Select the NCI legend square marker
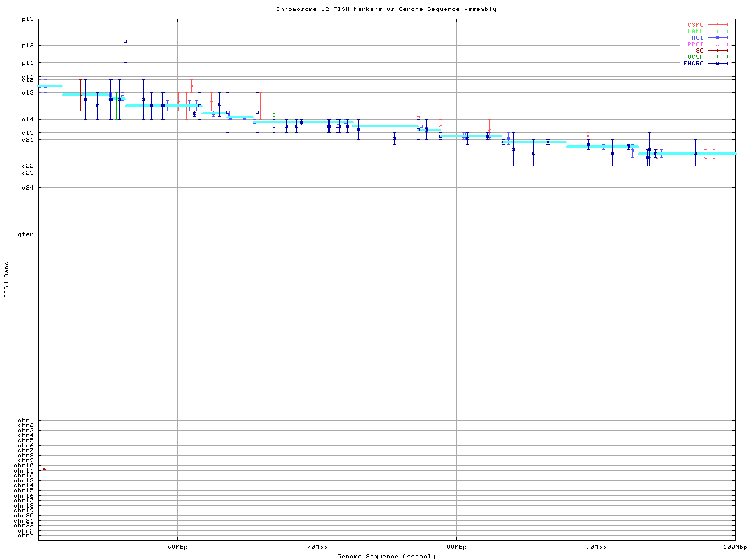 coord(717,38)
